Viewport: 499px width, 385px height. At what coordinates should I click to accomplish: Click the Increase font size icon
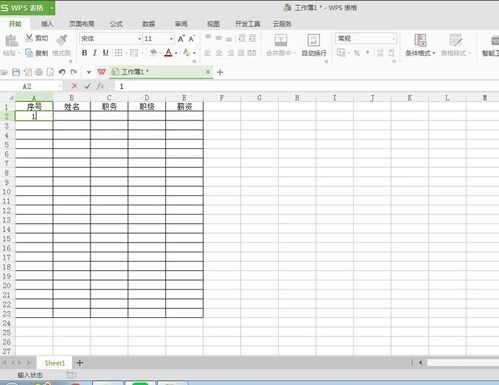point(181,39)
